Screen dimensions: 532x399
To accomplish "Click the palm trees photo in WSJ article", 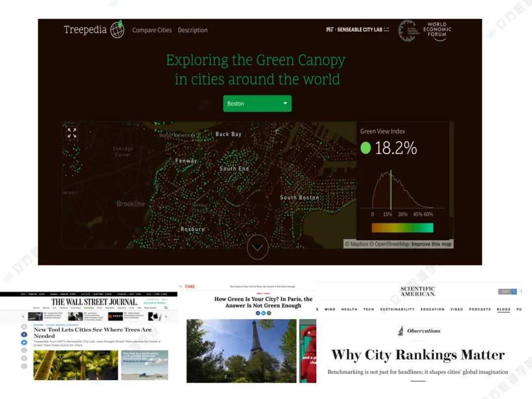I will click(x=76, y=365).
